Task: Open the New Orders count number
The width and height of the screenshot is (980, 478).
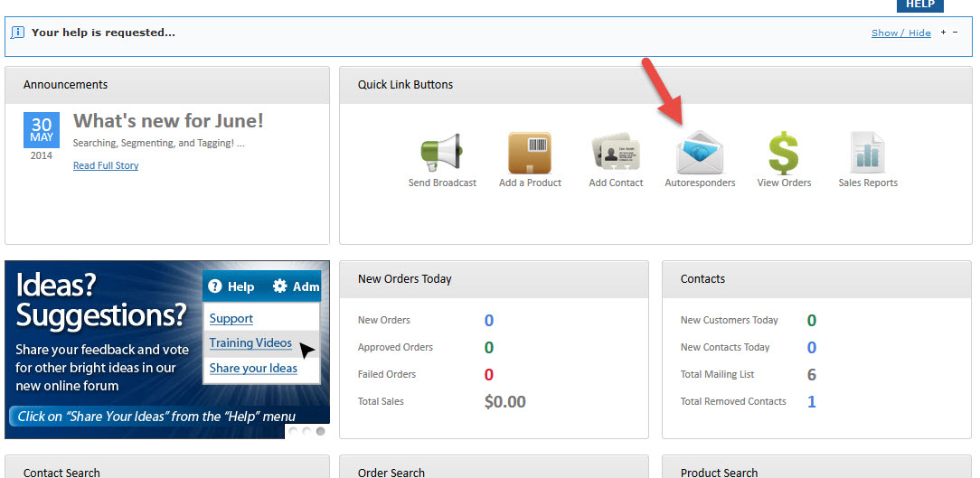Action: [489, 321]
